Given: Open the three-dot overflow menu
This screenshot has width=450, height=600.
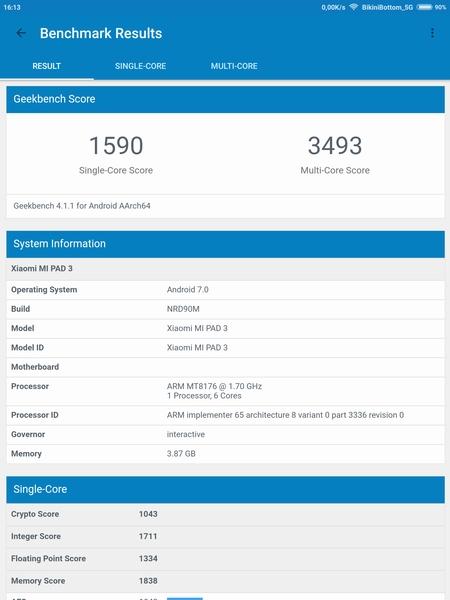Looking at the screenshot, I should [x=432, y=33].
